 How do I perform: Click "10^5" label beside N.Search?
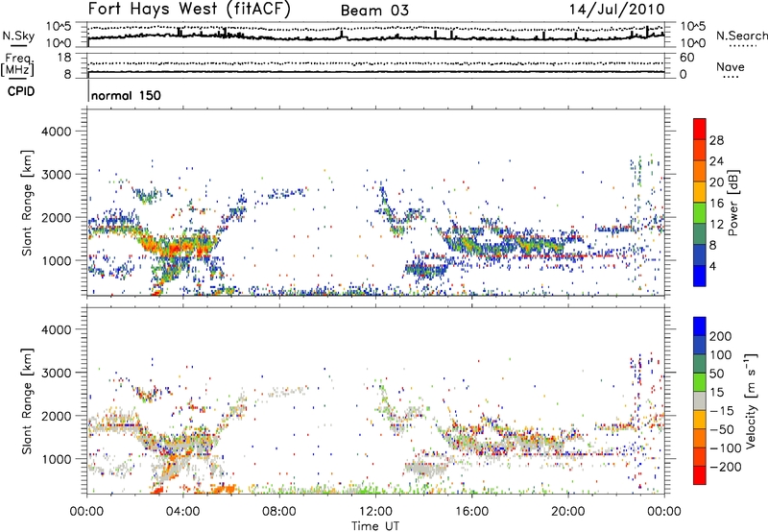pyautogui.click(x=693, y=27)
